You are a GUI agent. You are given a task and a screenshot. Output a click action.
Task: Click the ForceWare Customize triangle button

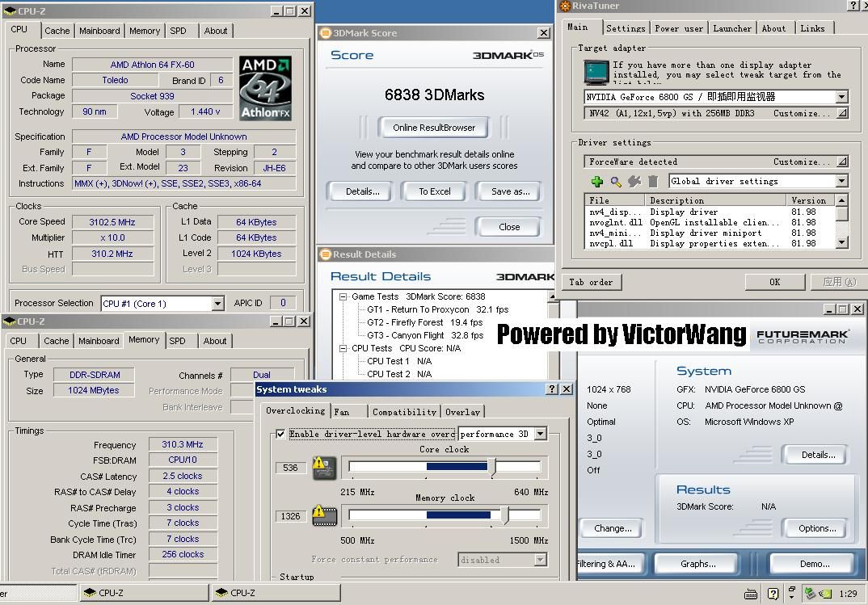point(841,162)
